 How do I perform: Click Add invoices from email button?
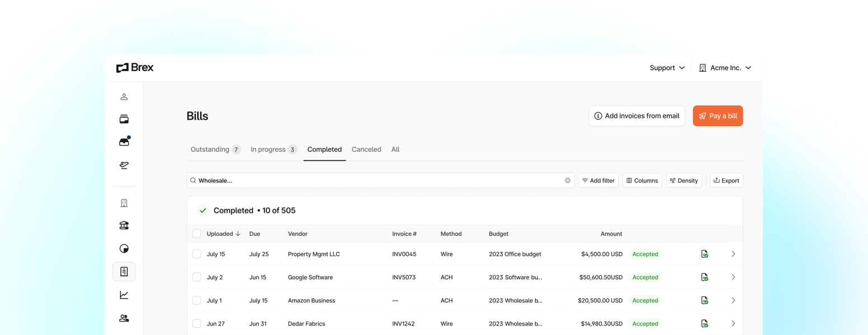[x=637, y=116]
